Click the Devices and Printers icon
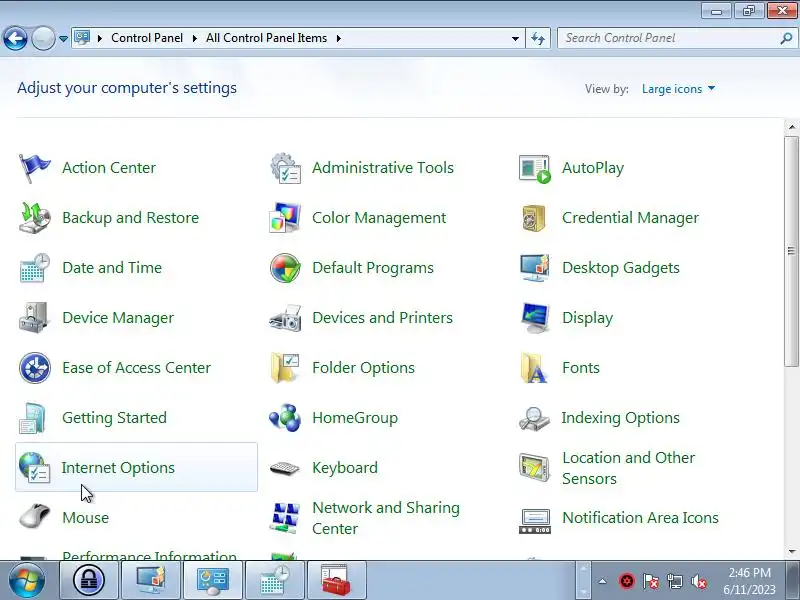The height and width of the screenshot is (600, 800). coord(285,318)
